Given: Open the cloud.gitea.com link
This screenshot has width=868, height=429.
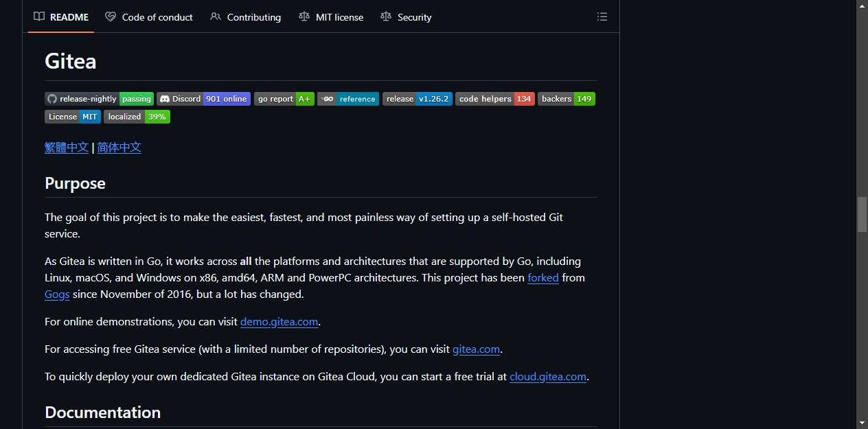Looking at the screenshot, I should [548, 377].
